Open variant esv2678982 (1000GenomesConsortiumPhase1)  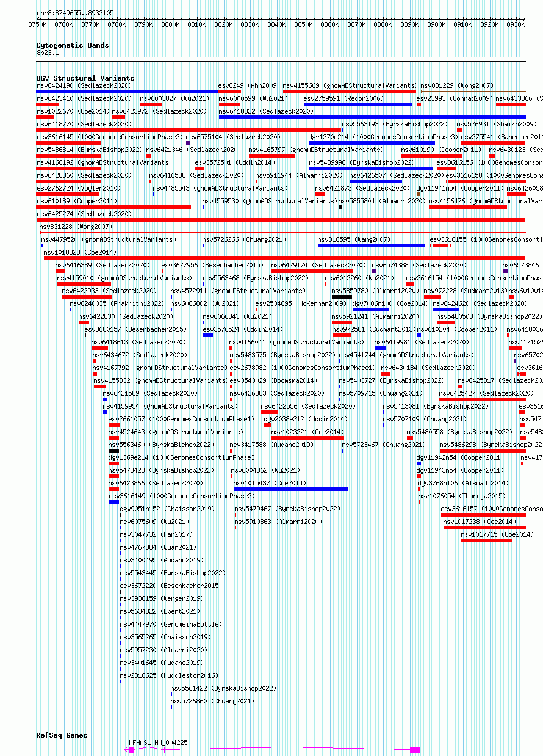(x=303, y=368)
